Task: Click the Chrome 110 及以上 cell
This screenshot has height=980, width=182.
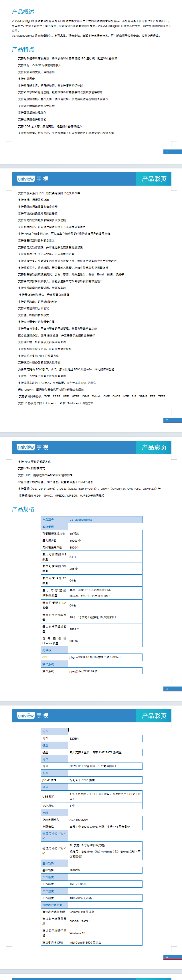Action: 105,912
